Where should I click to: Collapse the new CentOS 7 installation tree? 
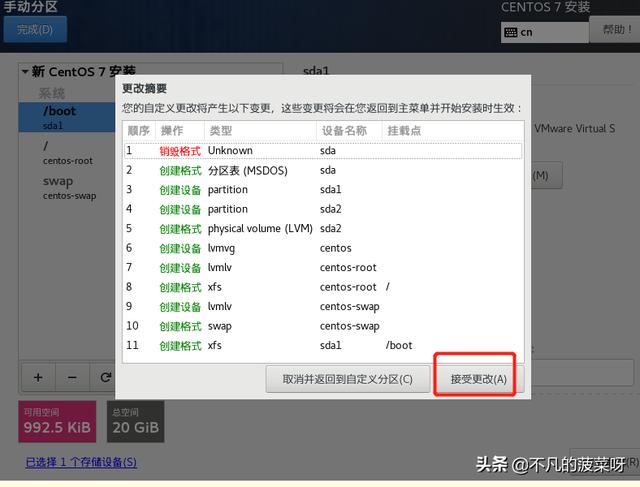[x=25, y=72]
